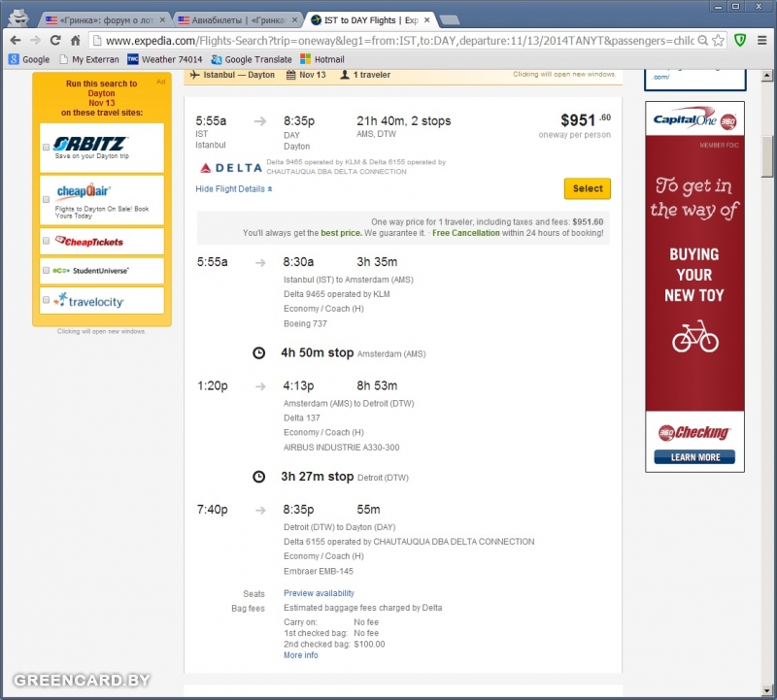Click the clock icon beside Amsterdam stop
This screenshot has height=700, width=777.
point(258,353)
